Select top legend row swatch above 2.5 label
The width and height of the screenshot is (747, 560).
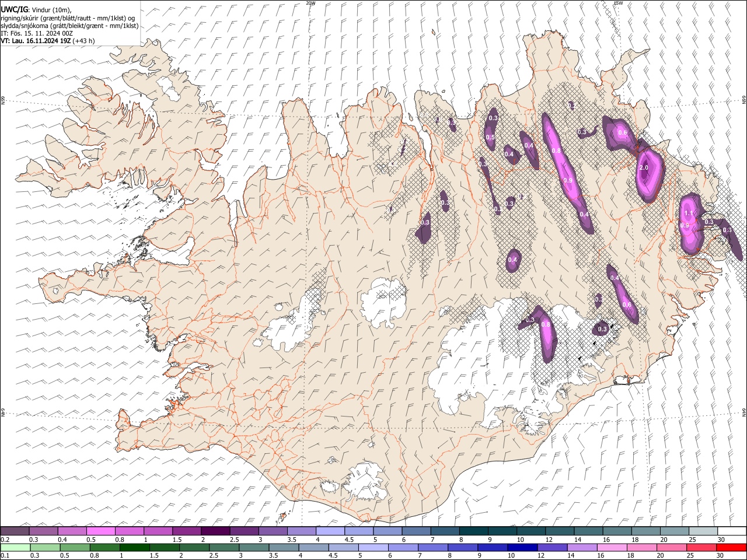point(244,531)
